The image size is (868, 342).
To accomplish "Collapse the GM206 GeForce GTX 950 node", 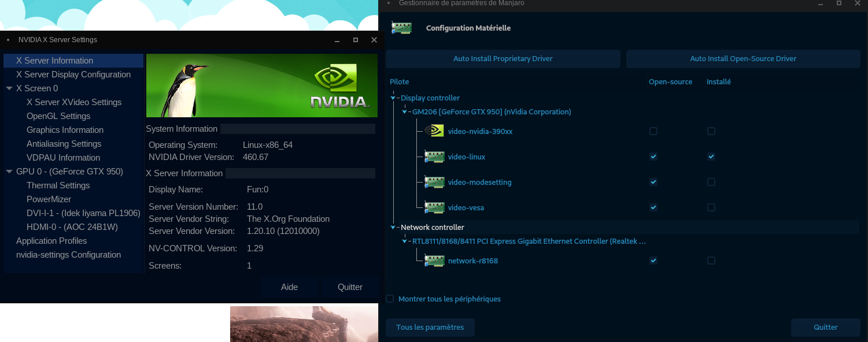I will 405,112.
